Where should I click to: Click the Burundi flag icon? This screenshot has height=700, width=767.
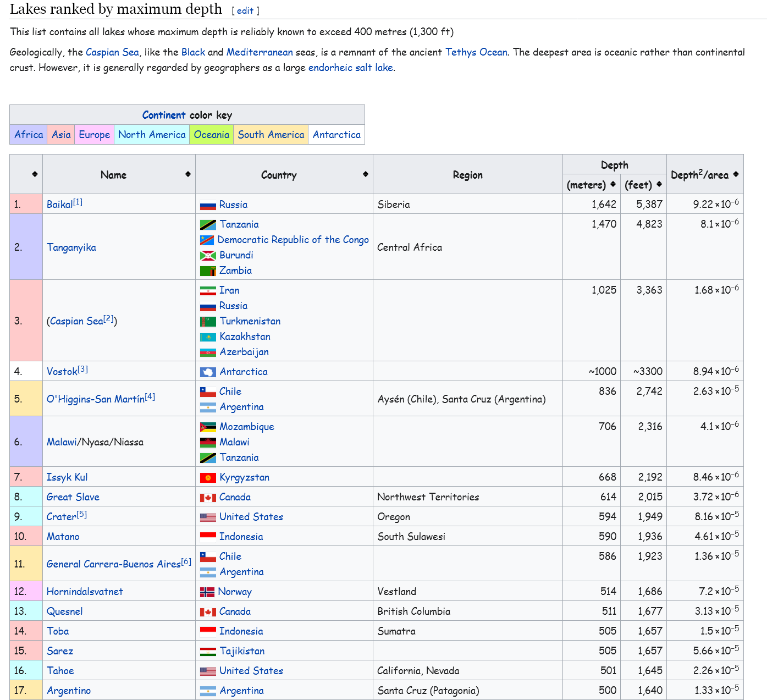click(208, 256)
